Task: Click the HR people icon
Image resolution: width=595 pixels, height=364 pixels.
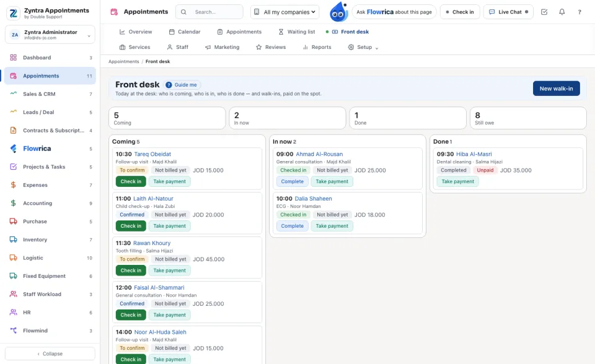Action: click(x=13, y=313)
